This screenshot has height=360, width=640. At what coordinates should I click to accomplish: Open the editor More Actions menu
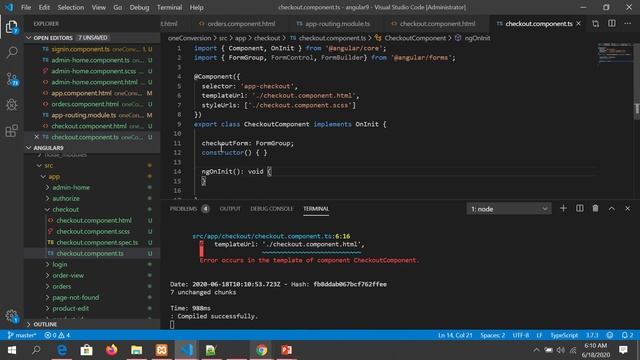tap(627, 24)
